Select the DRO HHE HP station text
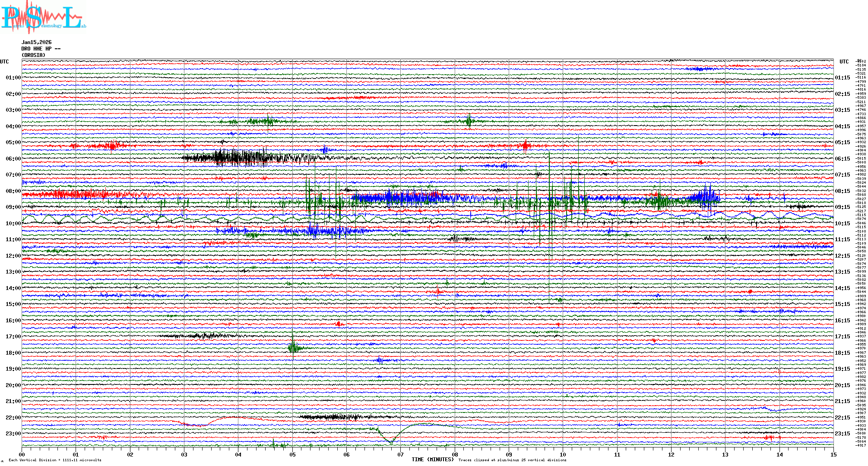The image size is (868, 466). point(41,49)
